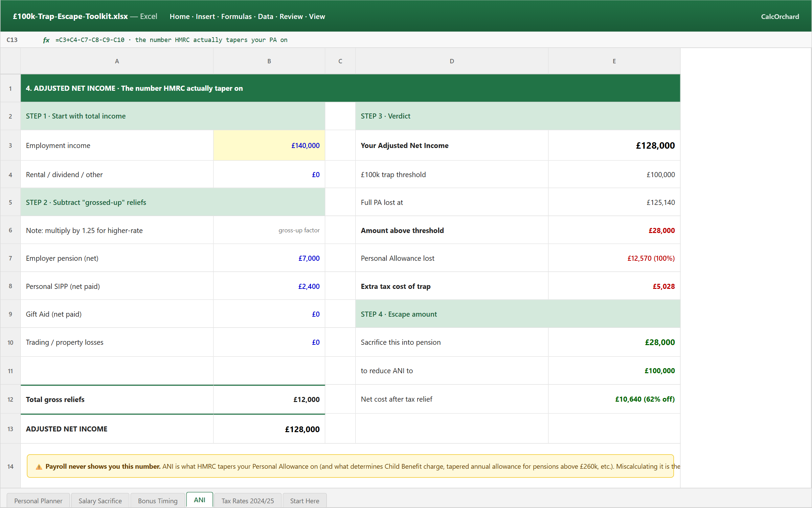812x508 pixels.
Task: Click the Employer pension £7,000 value
Action: 269,258
